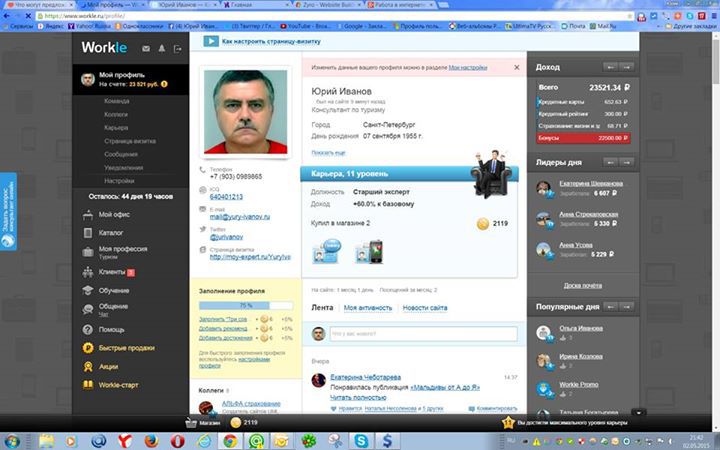This screenshot has width=720, height=450.
Task: Click the notifications bell icon in header
Action: point(161,48)
